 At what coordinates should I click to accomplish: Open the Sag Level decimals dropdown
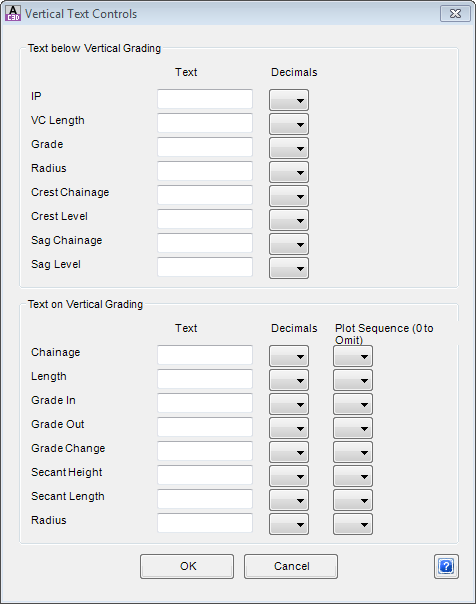tap(289, 268)
